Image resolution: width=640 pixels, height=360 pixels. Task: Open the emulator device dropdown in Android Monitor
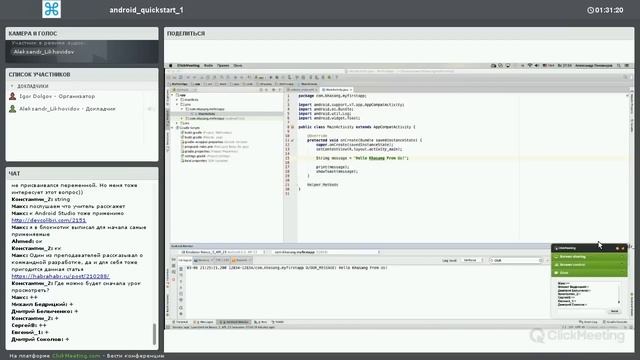222,252
